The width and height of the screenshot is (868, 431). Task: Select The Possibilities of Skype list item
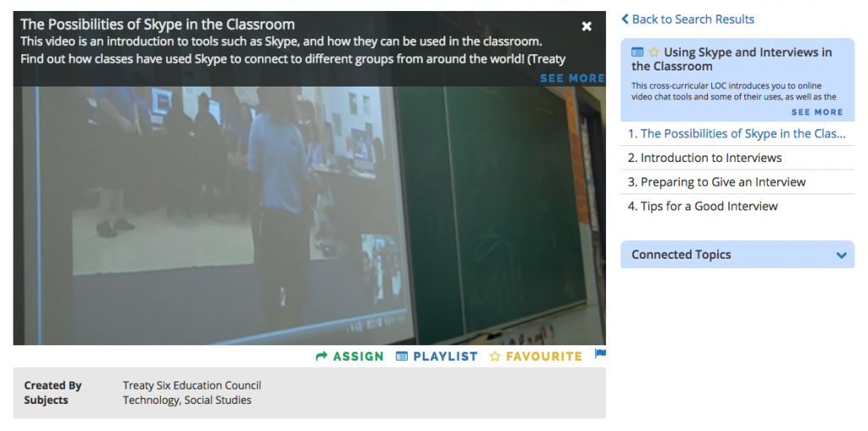(737, 133)
